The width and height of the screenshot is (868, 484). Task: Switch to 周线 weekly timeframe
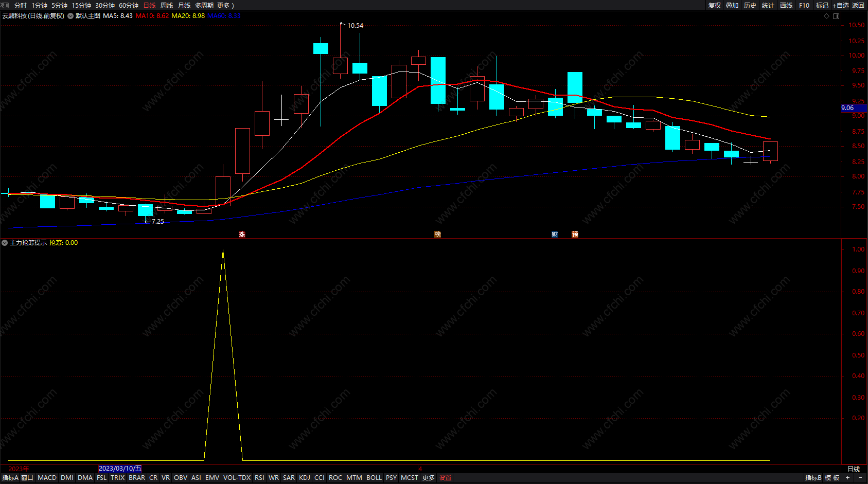pos(167,6)
